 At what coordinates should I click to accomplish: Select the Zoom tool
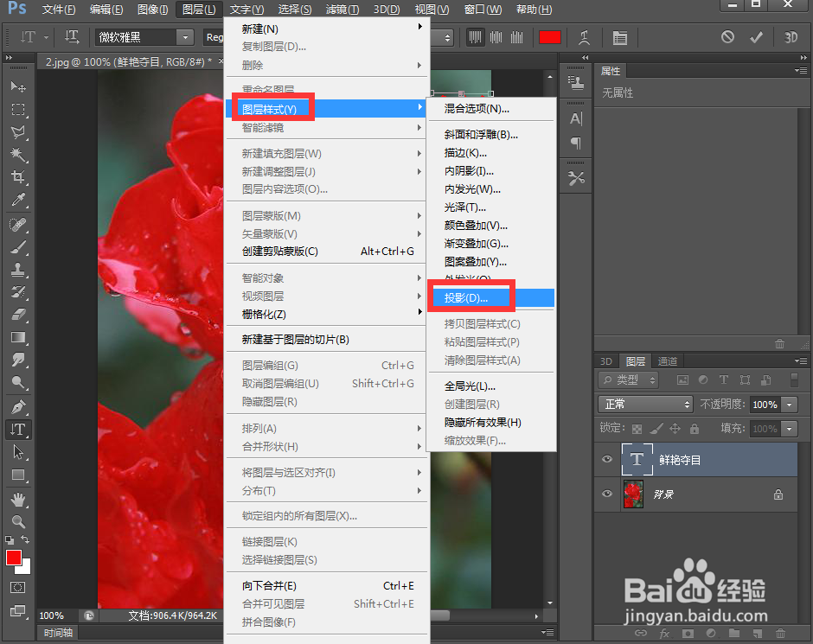click(x=18, y=522)
